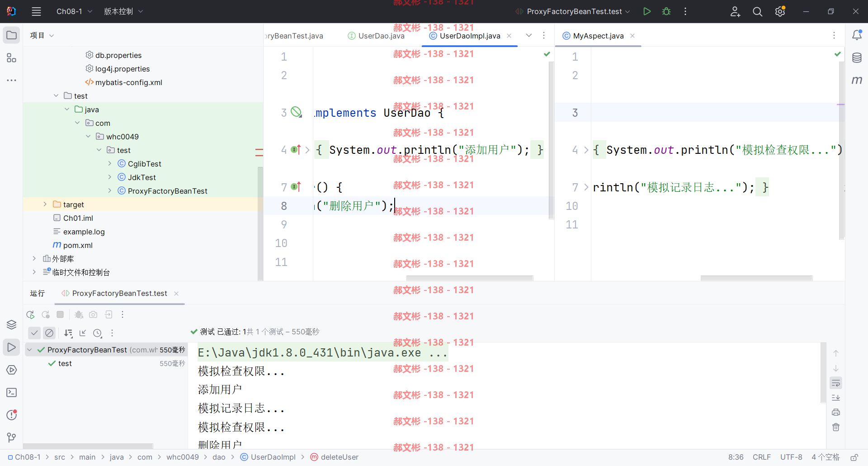
Task: Click override gutter marker on line 7
Action: (x=296, y=187)
